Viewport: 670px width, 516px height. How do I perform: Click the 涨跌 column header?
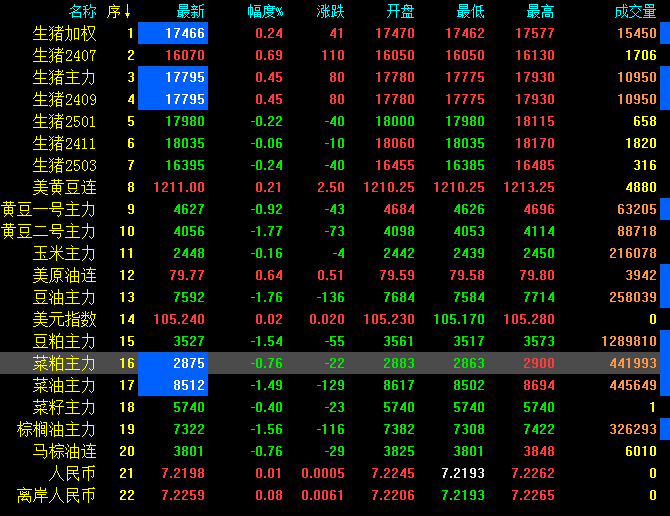point(330,11)
